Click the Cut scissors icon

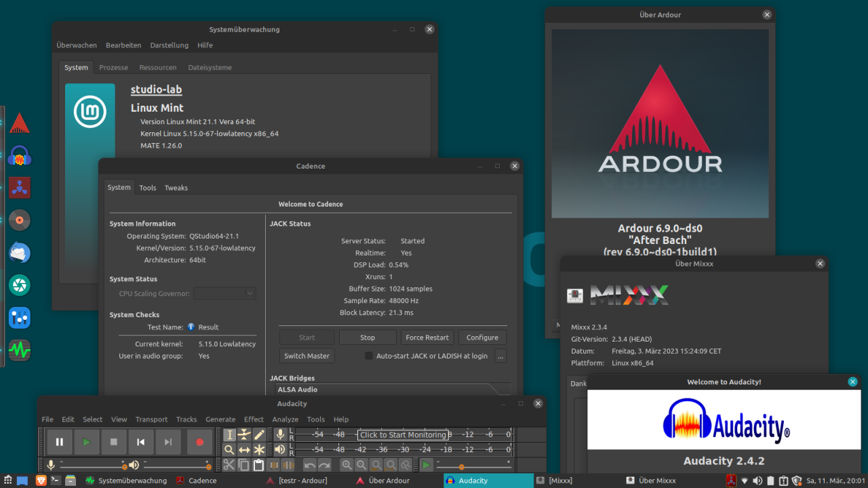(x=229, y=465)
